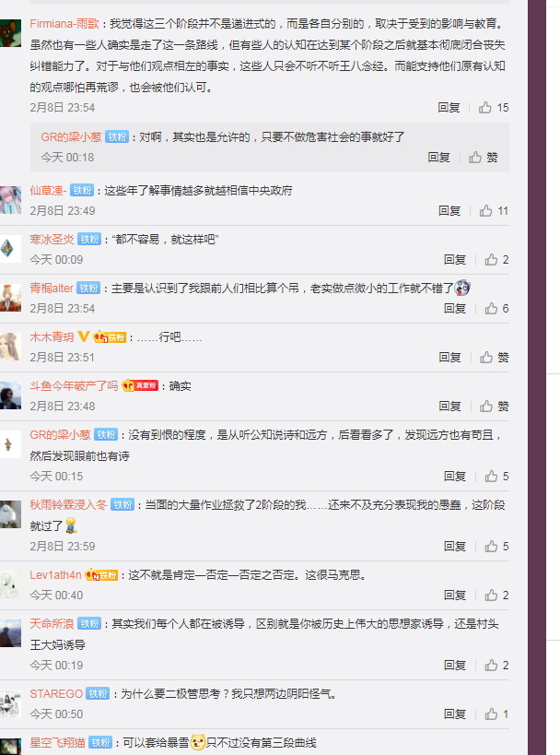Open 木木青玥's profile via username
The image size is (560, 755).
(x=52, y=337)
